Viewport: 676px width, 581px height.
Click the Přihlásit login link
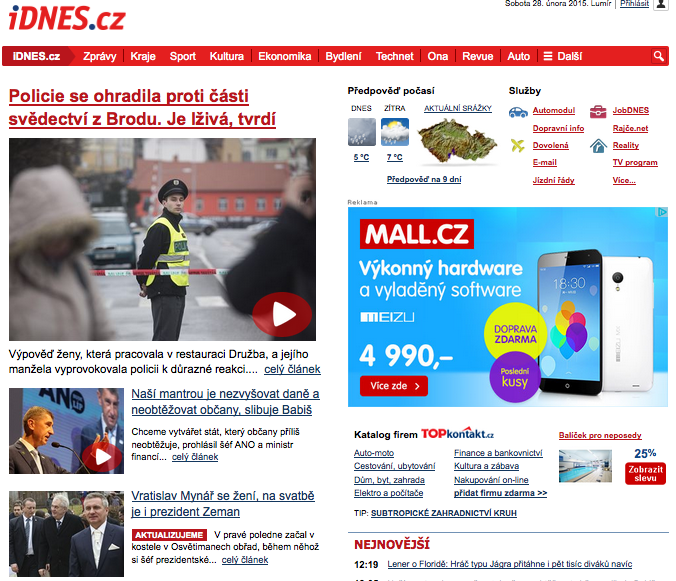(634, 3)
